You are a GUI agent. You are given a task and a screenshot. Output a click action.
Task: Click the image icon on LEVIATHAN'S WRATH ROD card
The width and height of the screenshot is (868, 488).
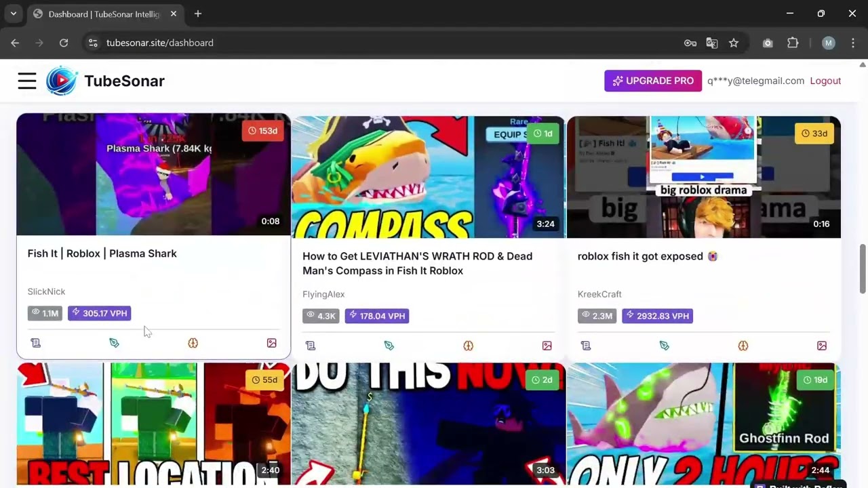pos(547,346)
